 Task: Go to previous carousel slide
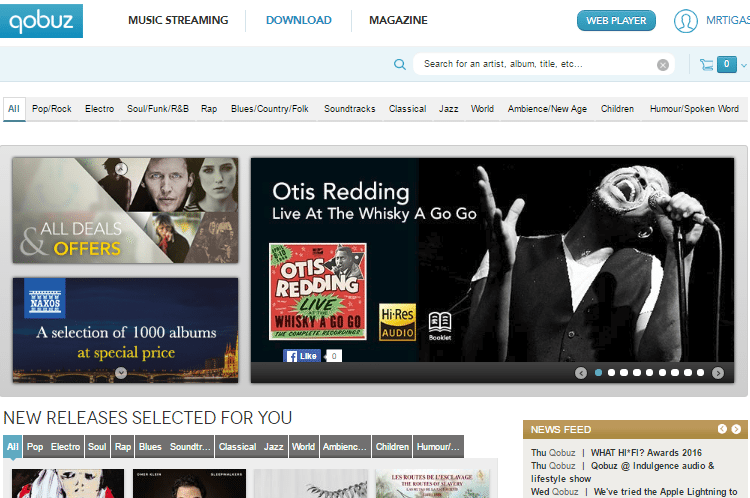pyautogui.click(x=581, y=373)
